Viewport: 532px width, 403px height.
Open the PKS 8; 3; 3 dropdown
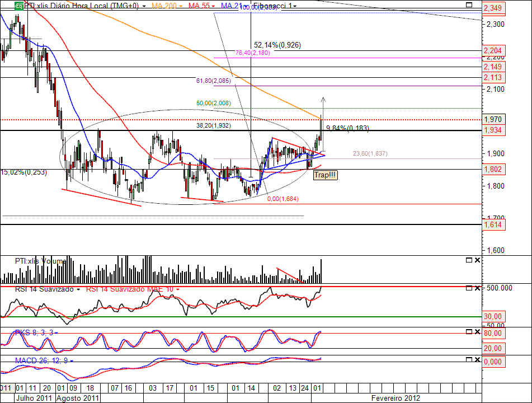(x=57, y=333)
